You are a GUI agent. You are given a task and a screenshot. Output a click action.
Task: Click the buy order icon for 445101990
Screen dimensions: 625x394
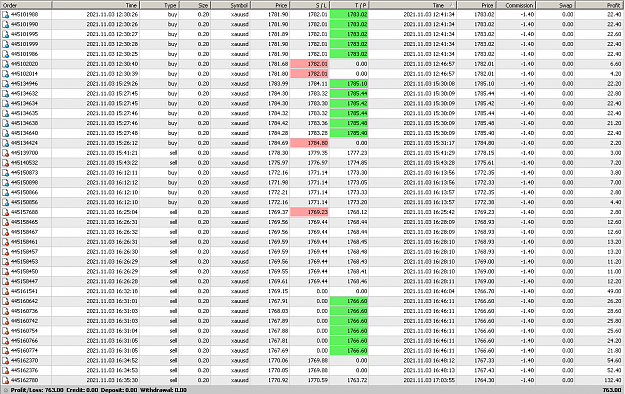[x=5, y=24]
